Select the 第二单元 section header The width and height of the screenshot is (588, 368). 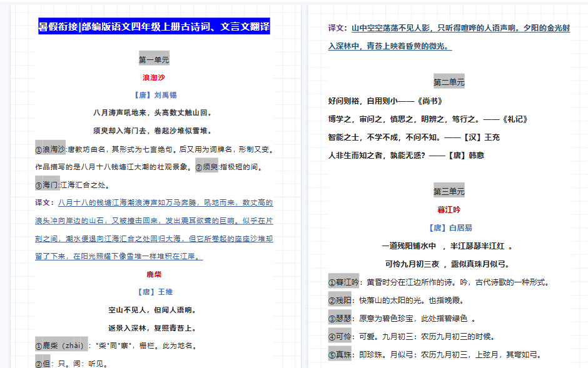448,81
